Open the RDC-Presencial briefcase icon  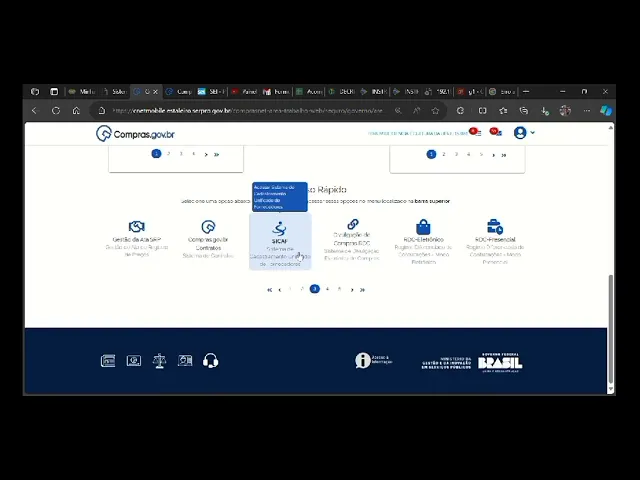495,227
